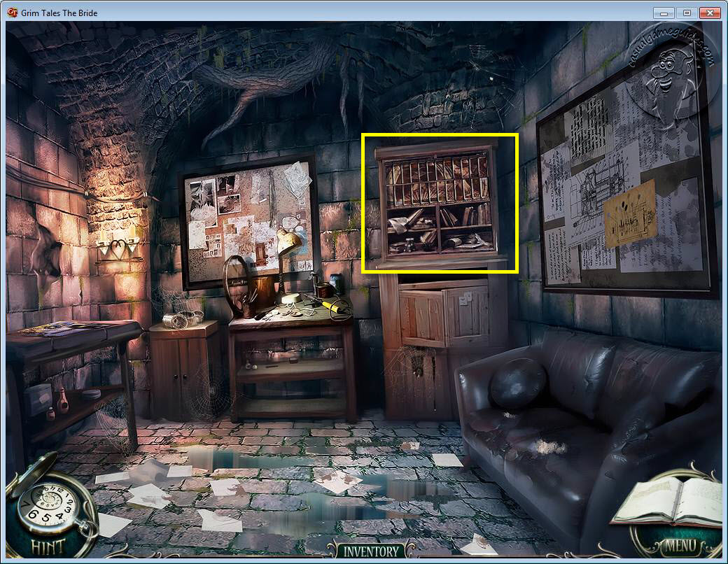Viewport: 728px width, 564px height.
Task: Click the Hint pocket watch button
Action: point(48,512)
